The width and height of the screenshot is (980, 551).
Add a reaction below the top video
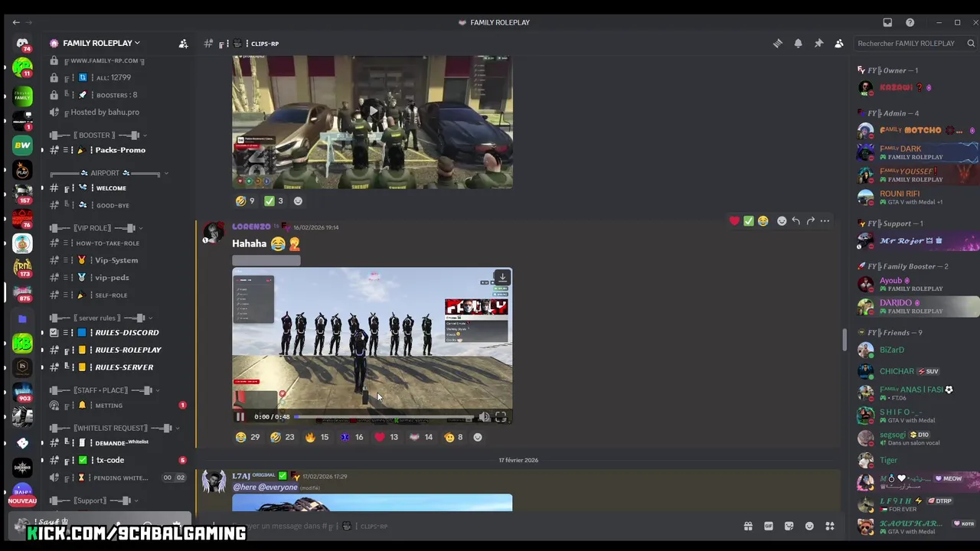point(298,201)
